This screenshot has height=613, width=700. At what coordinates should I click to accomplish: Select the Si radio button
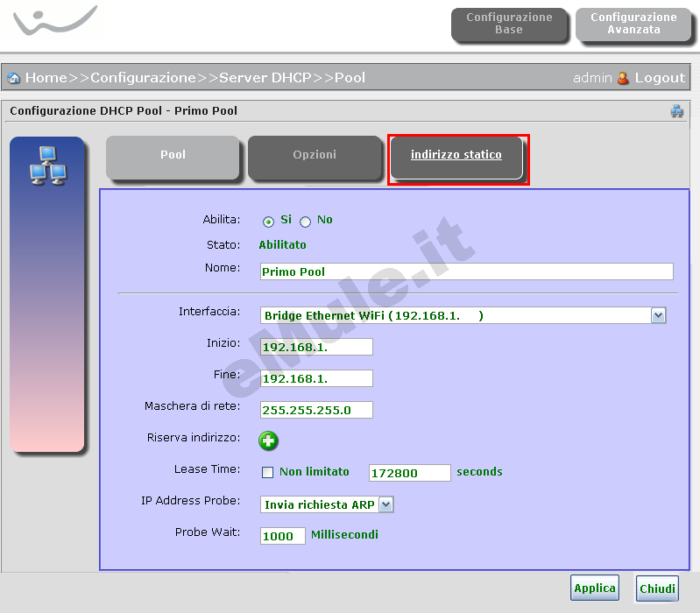[268, 222]
